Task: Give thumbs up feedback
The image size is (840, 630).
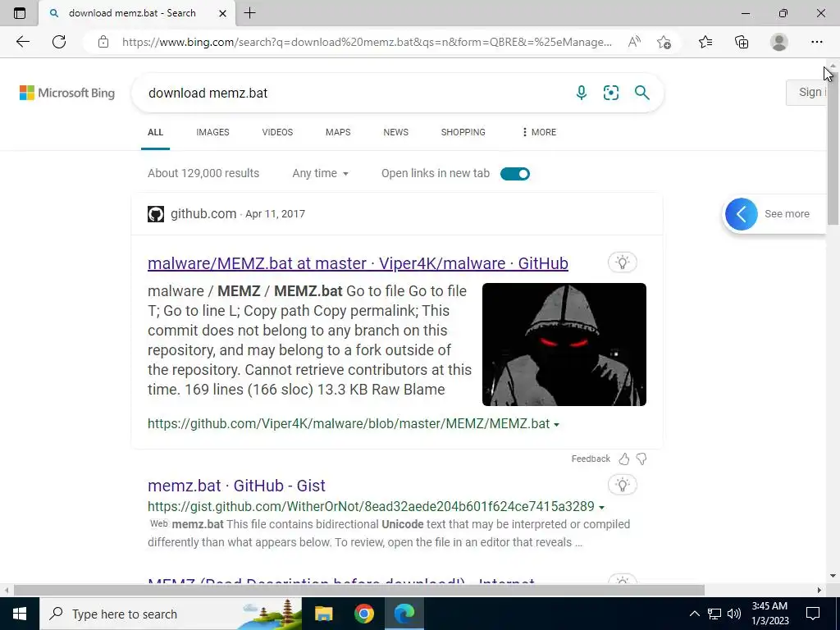Action: (624, 459)
